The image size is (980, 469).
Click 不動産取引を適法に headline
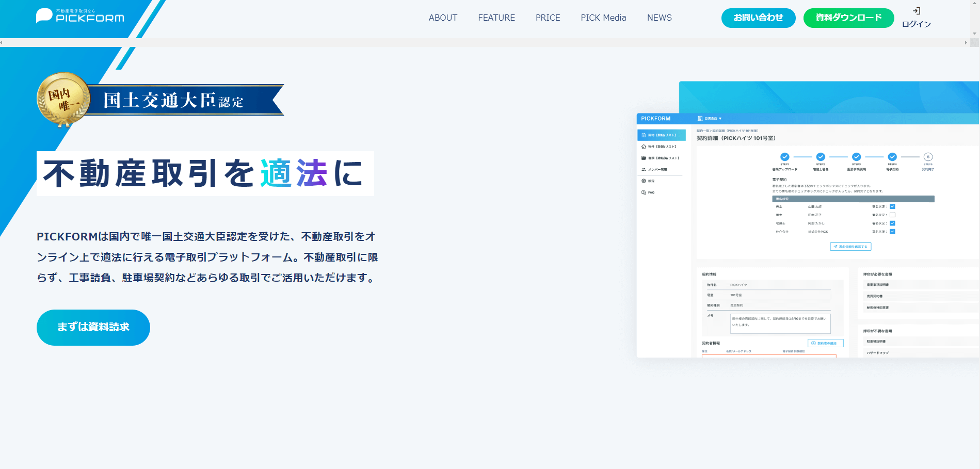pyautogui.click(x=205, y=173)
